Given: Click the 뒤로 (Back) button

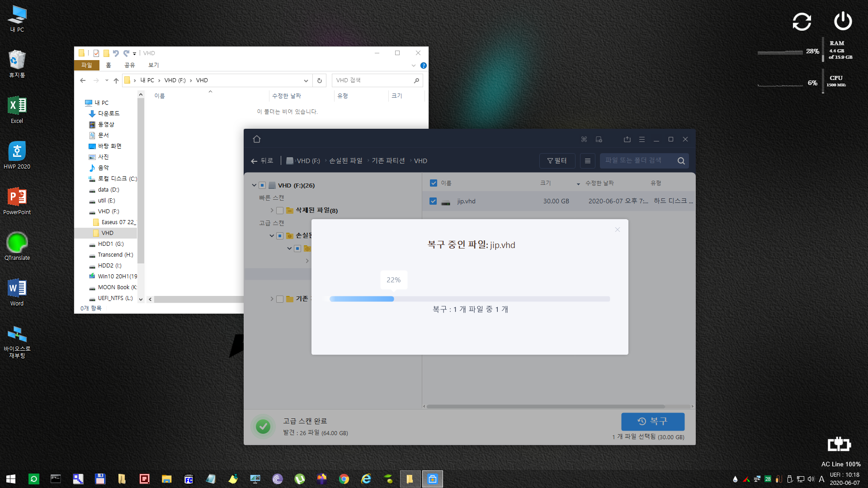Looking at the screenshot, I should tap(262, 161).
